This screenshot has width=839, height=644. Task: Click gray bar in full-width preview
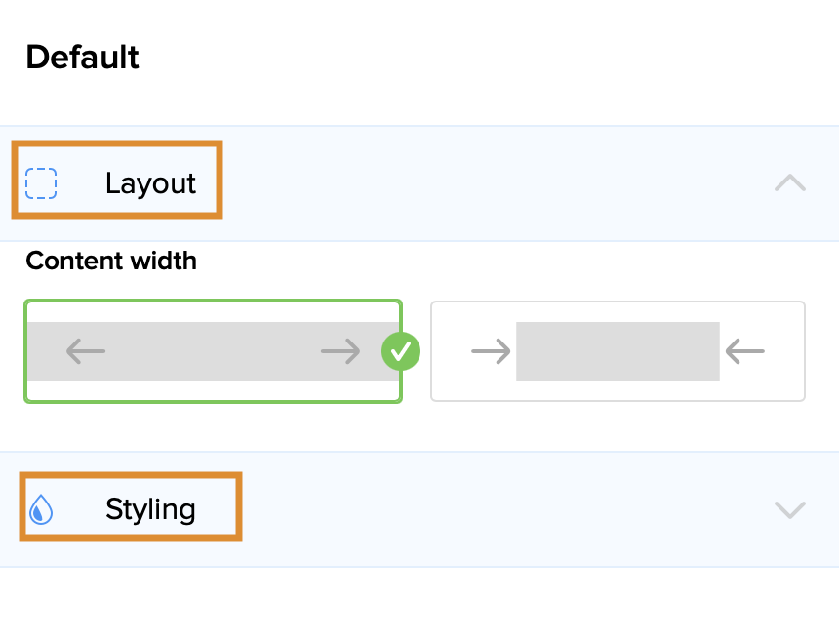[x=213, y=351]
